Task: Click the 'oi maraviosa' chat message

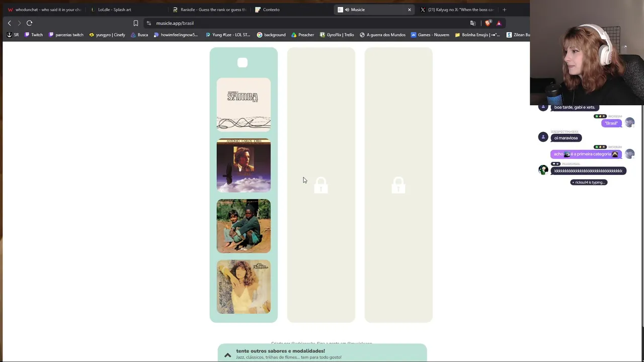Action: click(x=566, y=138)
